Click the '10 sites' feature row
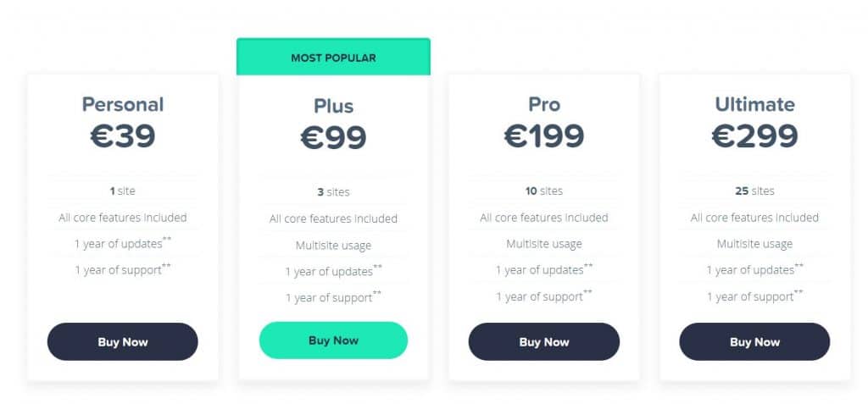The height and width of the screenshot is (404, 868). pos(544,191)
